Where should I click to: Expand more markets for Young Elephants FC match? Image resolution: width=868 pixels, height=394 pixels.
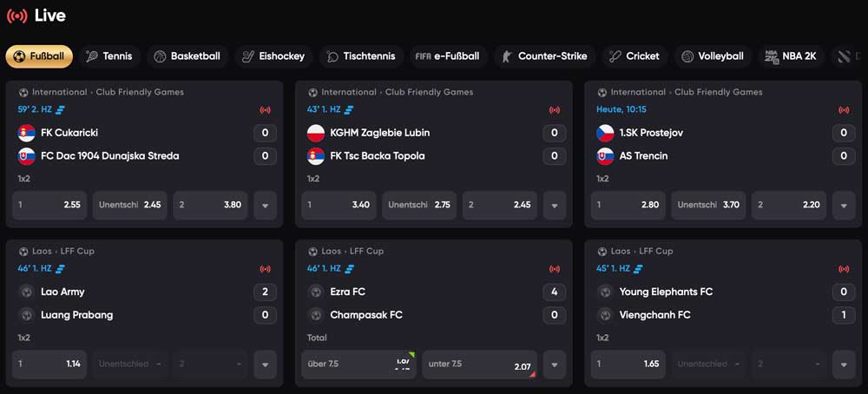click(843, 364)
